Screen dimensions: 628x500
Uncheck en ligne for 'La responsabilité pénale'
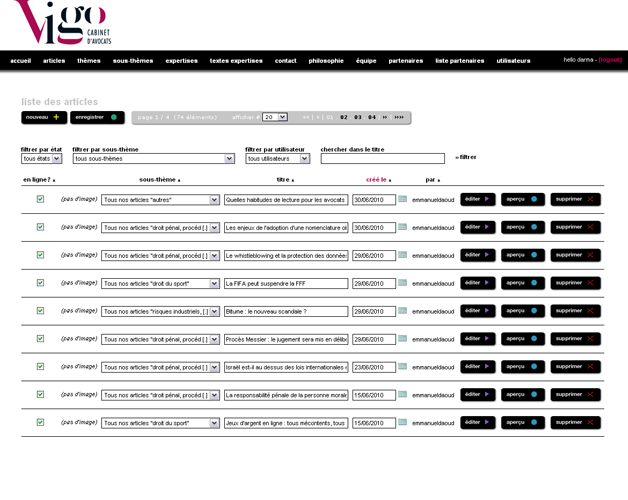(x=40, y=395)
